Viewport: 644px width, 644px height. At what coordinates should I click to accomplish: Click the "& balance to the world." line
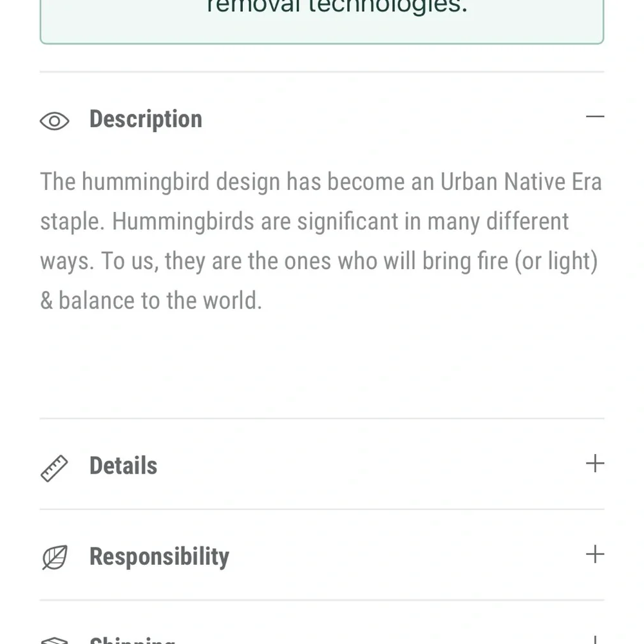pos(151,300)
